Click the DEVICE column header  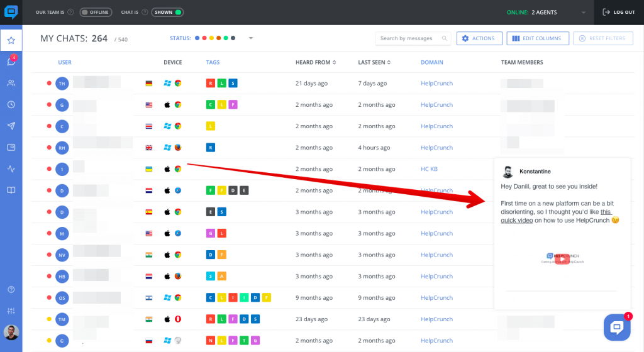point(172,62)
